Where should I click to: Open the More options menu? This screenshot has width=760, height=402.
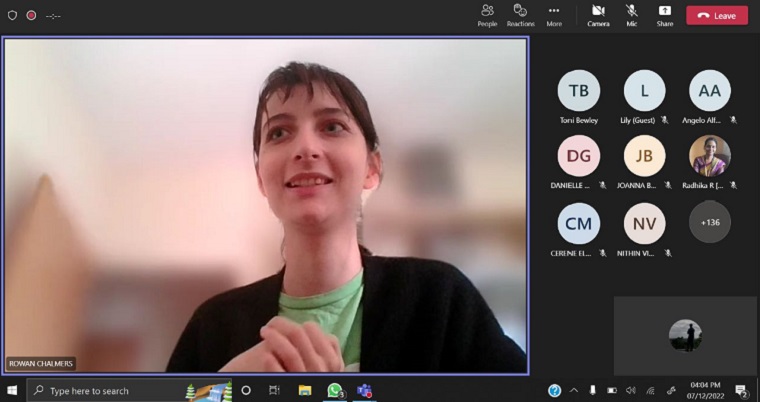(554, 14)
